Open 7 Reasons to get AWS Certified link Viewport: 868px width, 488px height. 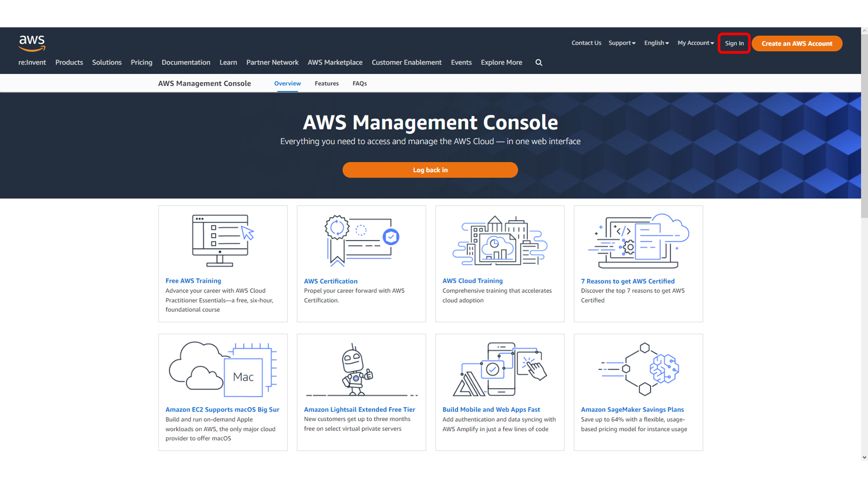point(628,281)
